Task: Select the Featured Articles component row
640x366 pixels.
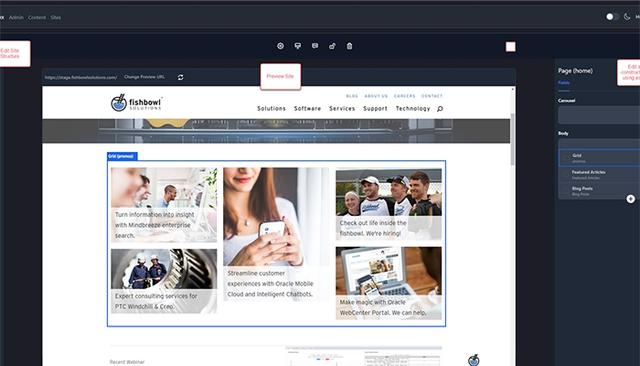Action: tap(599, 175)
